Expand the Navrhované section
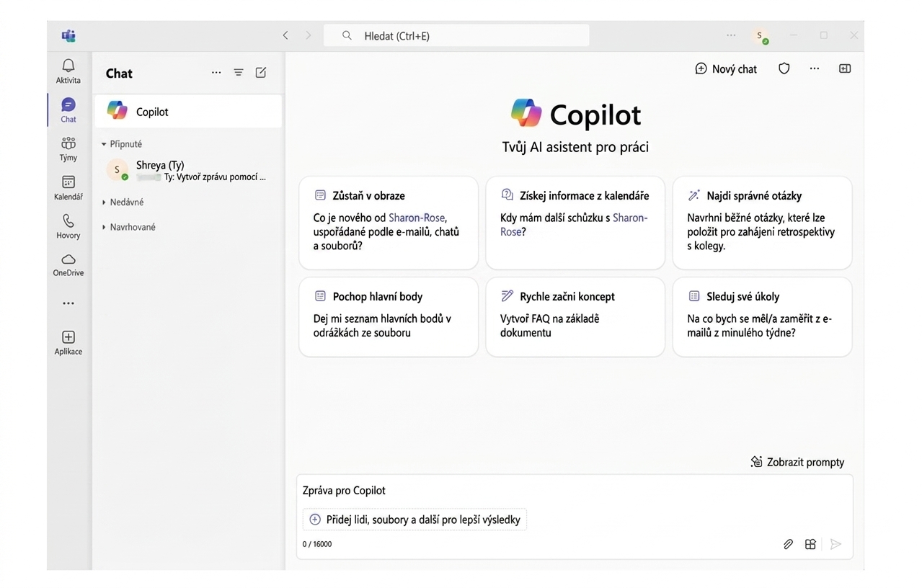922x588 pixels. (129, 227)
